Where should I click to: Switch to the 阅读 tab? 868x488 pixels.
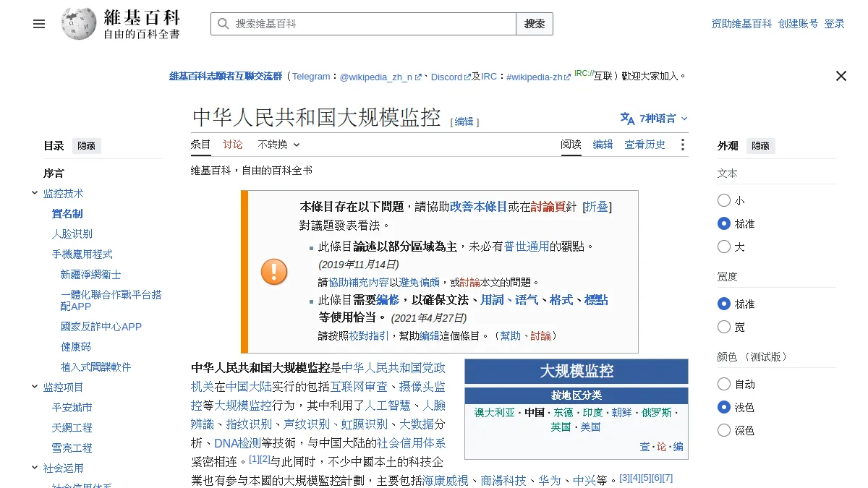[x=571, y=145]
